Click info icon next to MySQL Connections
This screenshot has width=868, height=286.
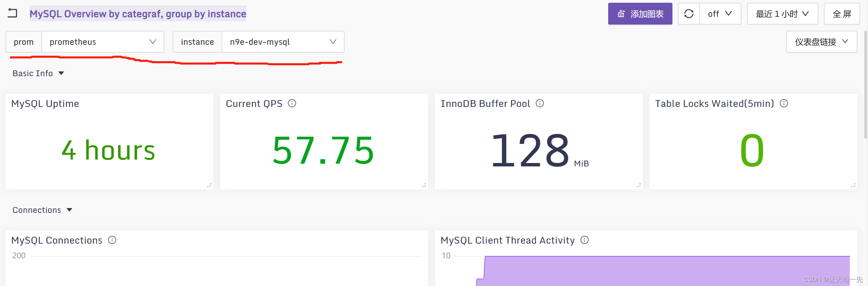pyautogui.click(x=112, y=240)
